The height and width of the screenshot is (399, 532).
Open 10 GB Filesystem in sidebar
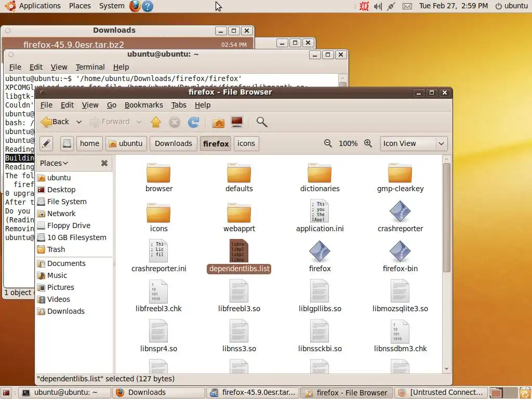pyautogui.click(x=77, y=237)
